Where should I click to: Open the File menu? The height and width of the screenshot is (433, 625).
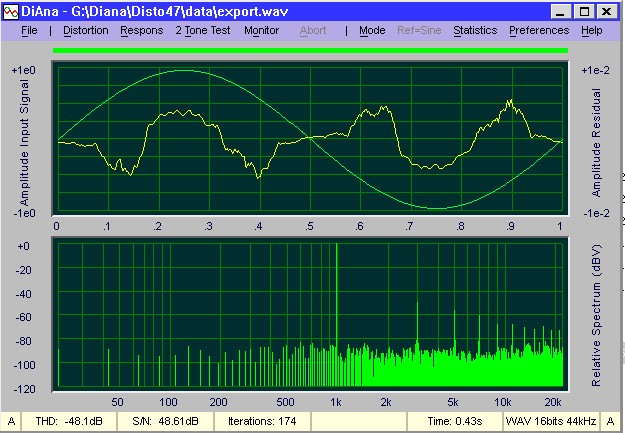pyautogui.click(x=29, y=30)
